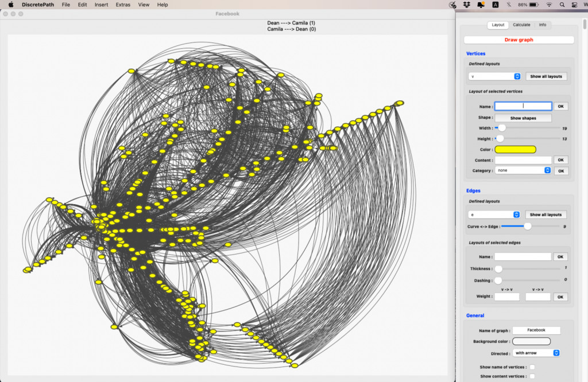This screenshot has width=588, height=382.
Task: Click the edge Thickness slider knob
Action: 498,269
